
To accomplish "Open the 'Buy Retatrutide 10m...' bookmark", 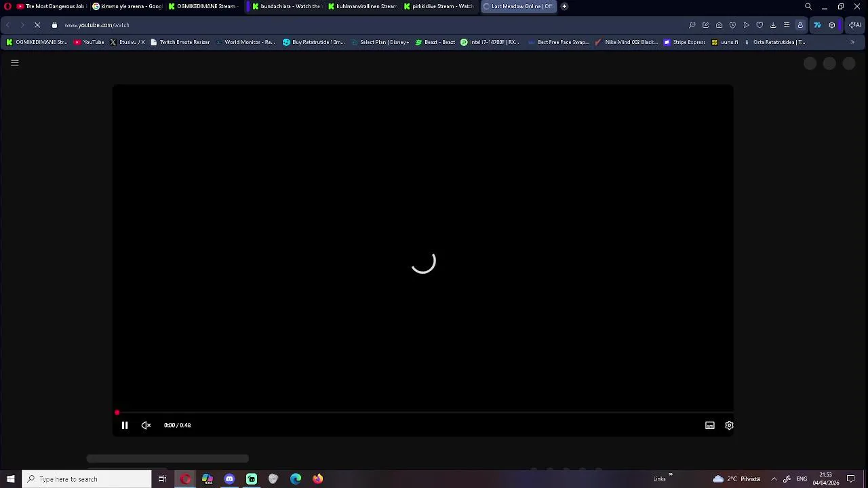I will click(x=314, y=42).
